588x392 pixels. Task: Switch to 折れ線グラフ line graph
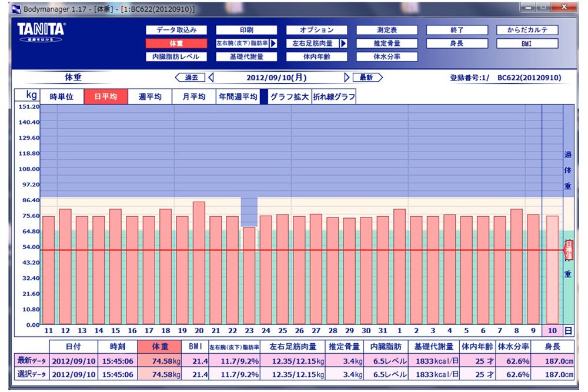point(334,97)
